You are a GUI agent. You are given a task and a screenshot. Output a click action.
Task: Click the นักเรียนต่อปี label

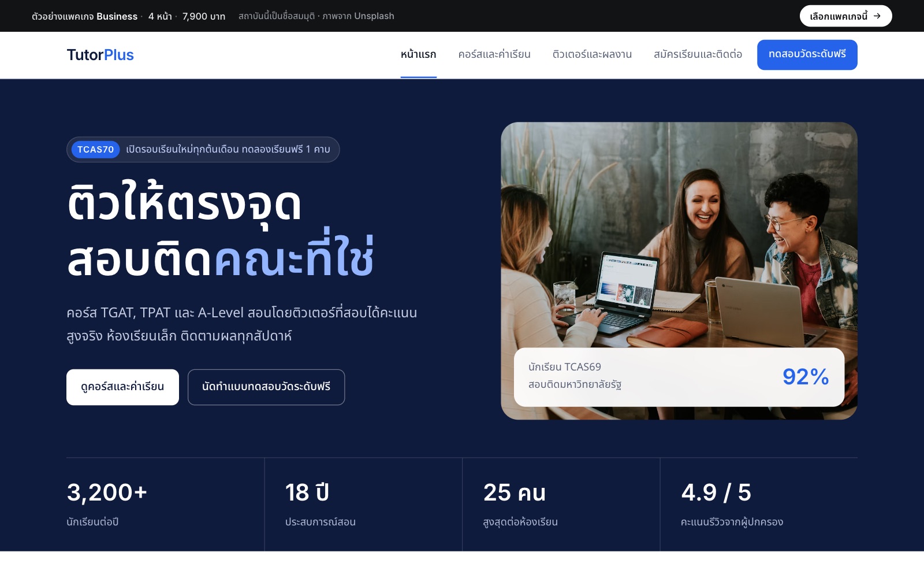pos(92,522)
